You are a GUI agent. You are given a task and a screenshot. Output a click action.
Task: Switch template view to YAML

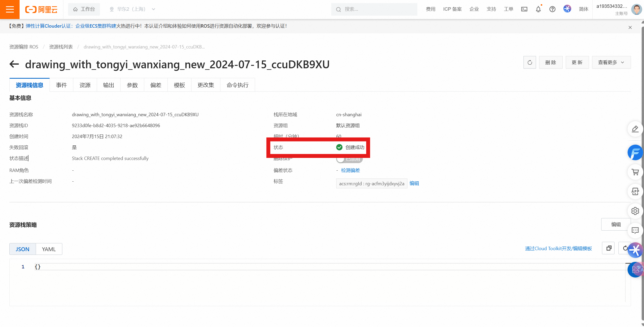tap(49, 249)
